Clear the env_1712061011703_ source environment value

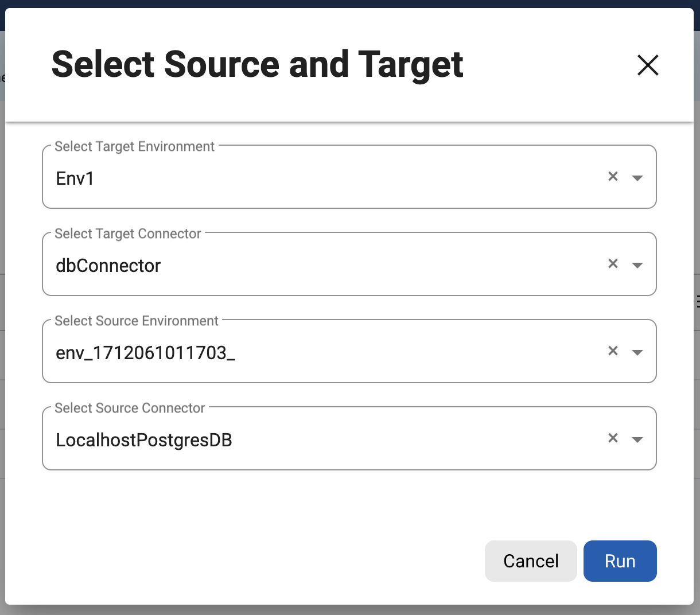tap(613, 351)
